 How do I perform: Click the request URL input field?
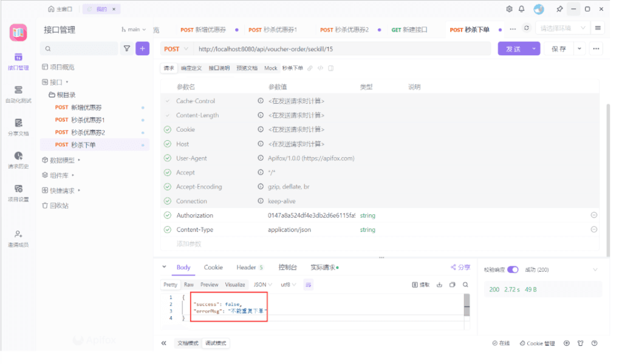[x=340, y=49]
